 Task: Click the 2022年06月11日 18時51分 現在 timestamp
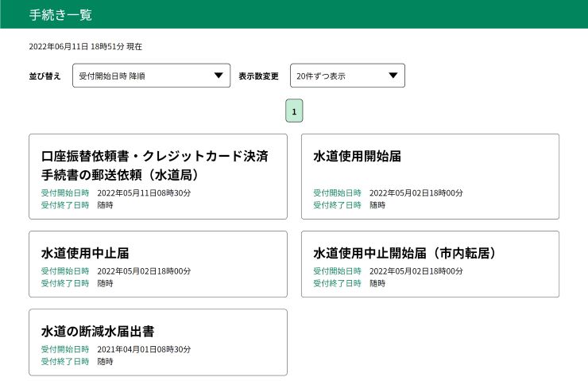[x=86, y=47]
